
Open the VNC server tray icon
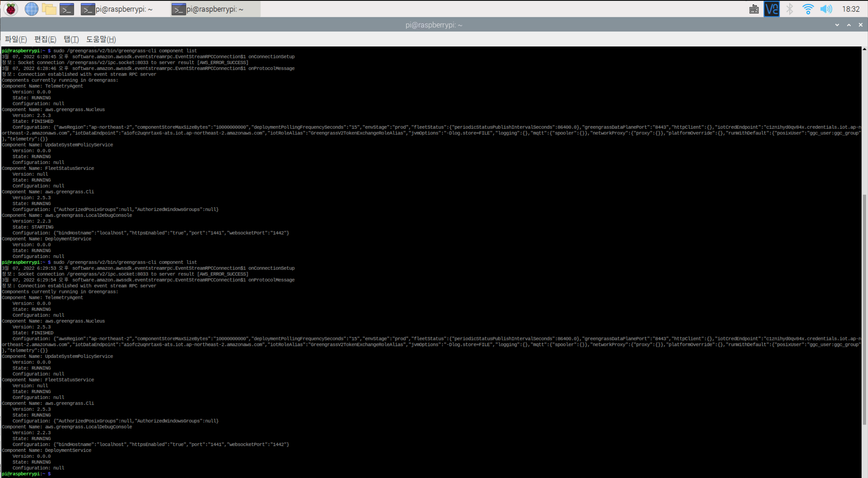tap(772, 9)
